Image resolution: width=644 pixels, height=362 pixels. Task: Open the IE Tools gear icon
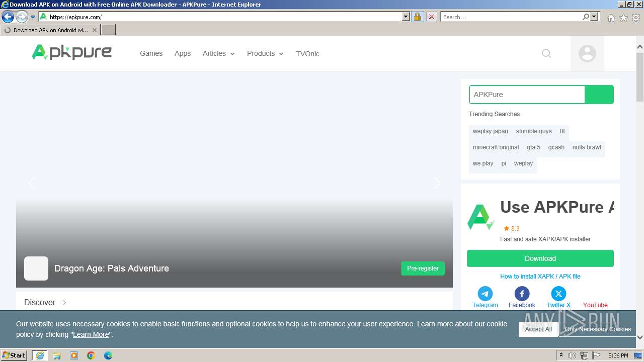[x=636, y=18]
